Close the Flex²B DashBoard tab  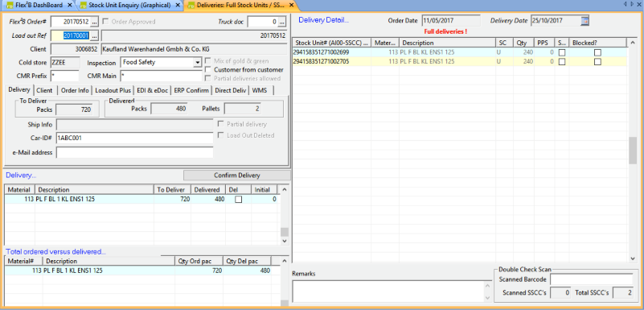[x=69, y=6]
